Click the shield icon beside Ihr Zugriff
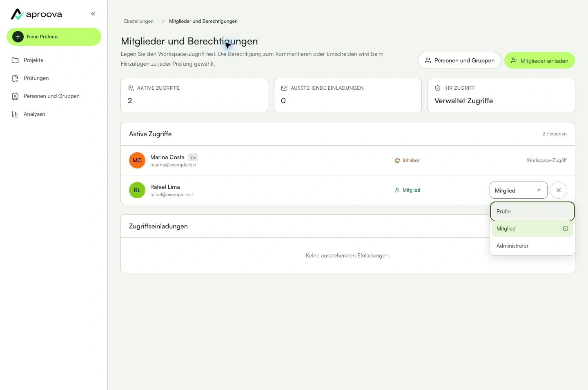Image resolution: width=588 pixels, height=390 pixels. 438,88
